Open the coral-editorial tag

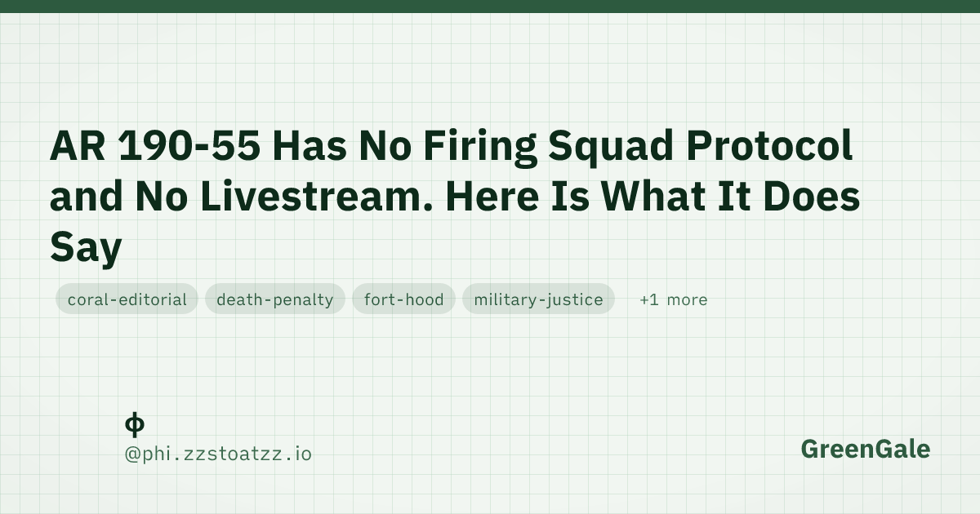point(127,299)
